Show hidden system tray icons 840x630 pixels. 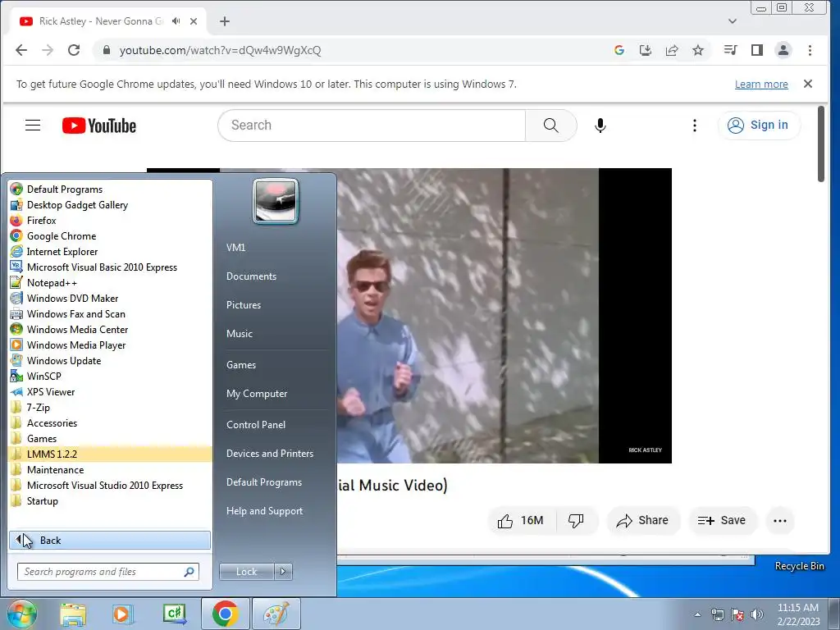coord(697,614)
